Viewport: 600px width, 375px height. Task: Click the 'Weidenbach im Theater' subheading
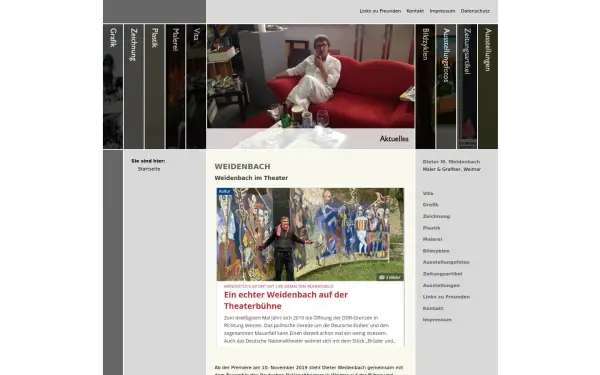(251, 178)
